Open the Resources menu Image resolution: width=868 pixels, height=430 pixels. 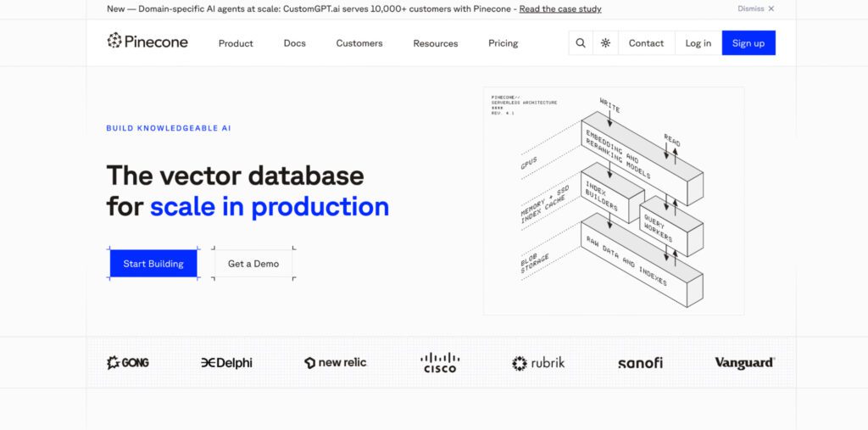coord(436,43)
